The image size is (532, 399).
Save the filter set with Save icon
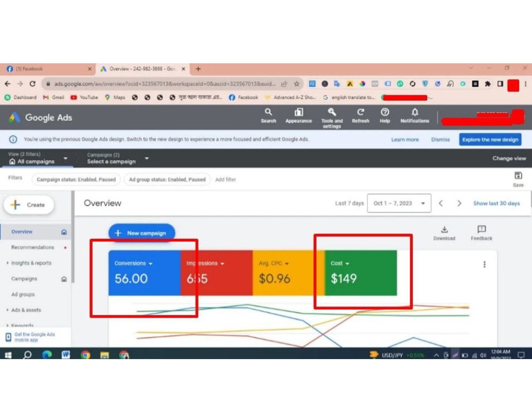click(518, 179)
